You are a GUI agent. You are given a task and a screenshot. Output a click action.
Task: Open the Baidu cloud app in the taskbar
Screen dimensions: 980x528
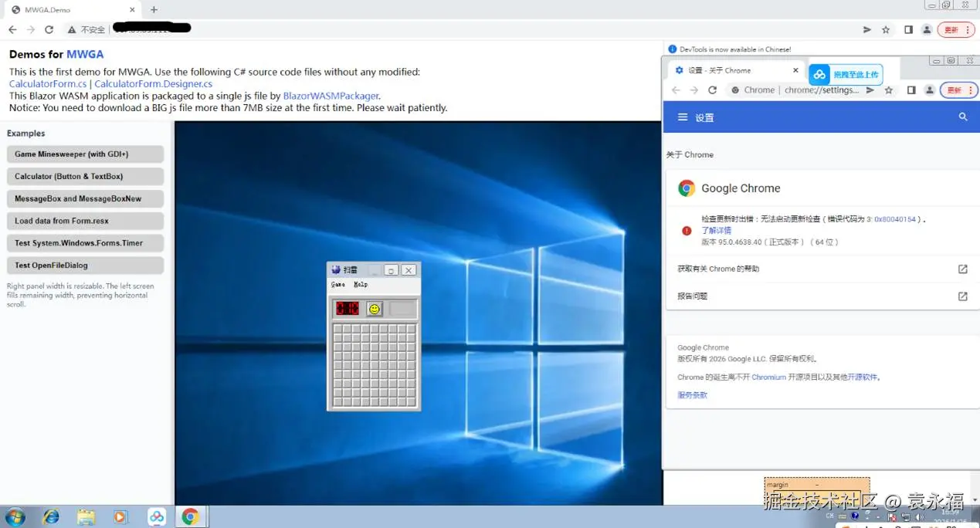coord(157,516)
